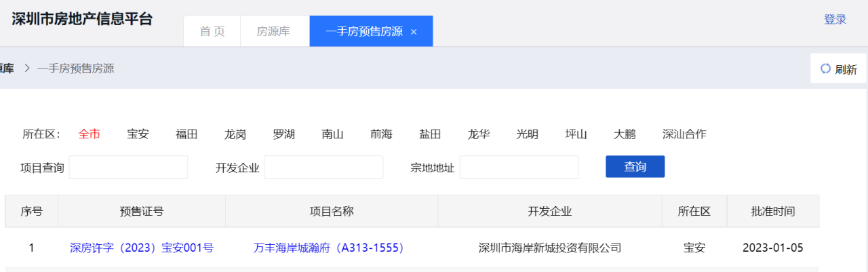Focus the 开发企业 input field
This screenshot has width=868, height=272.
(x=323, y=167)
